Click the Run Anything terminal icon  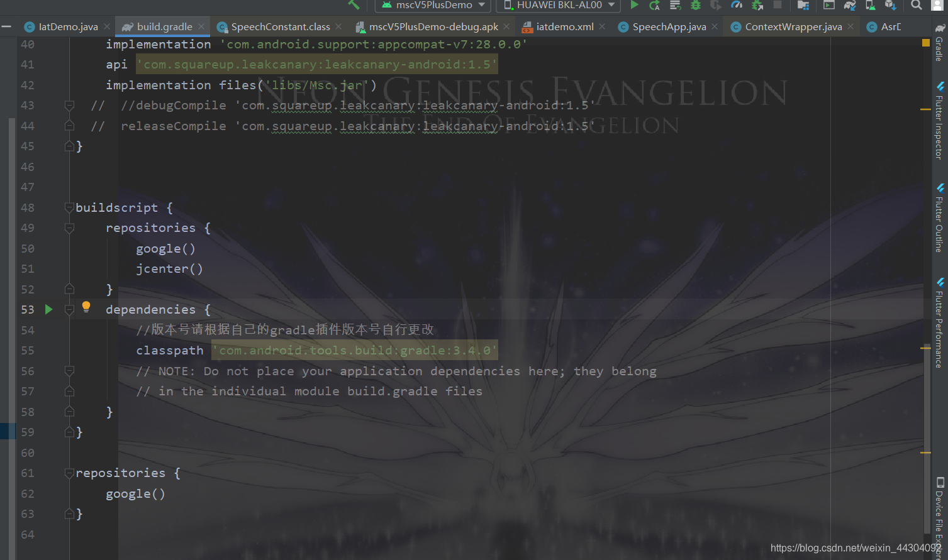click(829, 5)
